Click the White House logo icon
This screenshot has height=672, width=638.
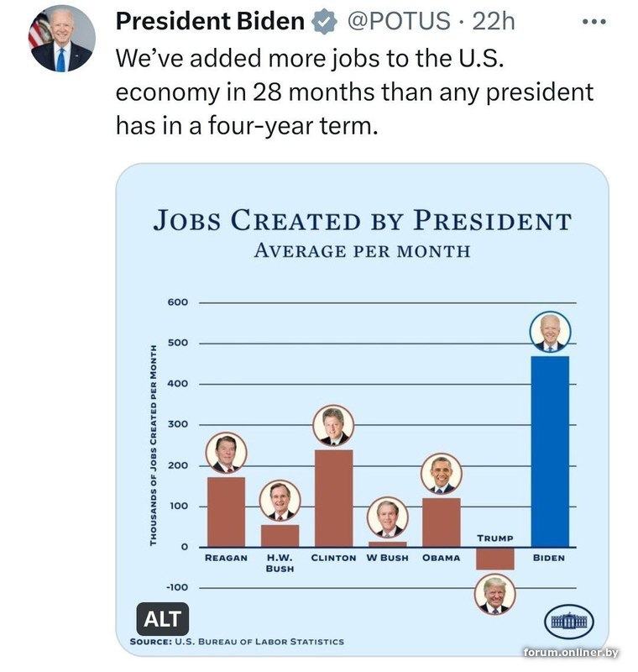click(x=568, y=622)
